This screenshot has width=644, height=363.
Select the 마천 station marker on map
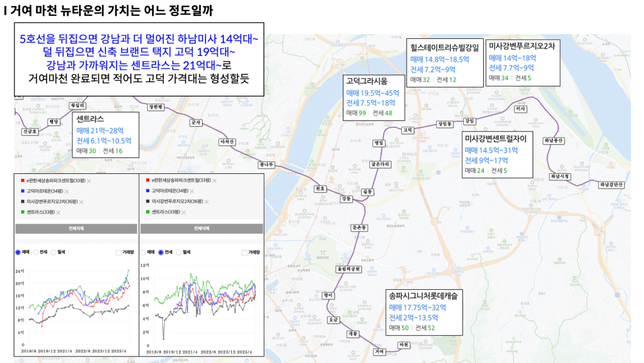point(404,344)
